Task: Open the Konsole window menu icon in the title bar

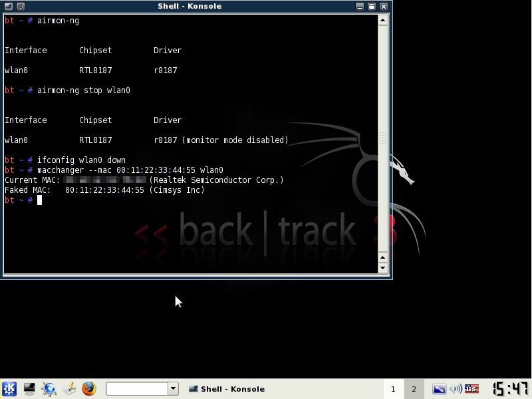Action: [9, 6]
